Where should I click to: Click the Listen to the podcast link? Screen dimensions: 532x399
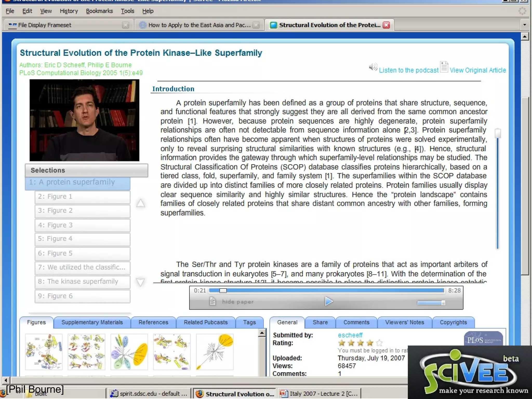coord(409,70)
